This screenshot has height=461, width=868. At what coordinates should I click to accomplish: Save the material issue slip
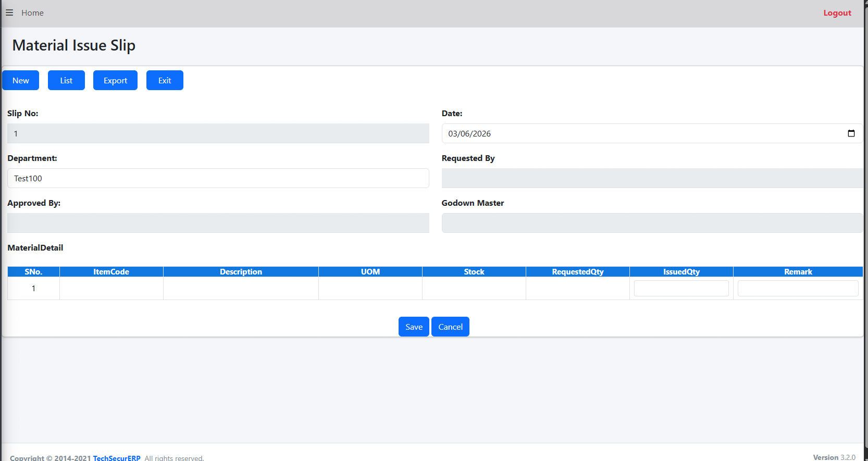(x=414, y=327)
